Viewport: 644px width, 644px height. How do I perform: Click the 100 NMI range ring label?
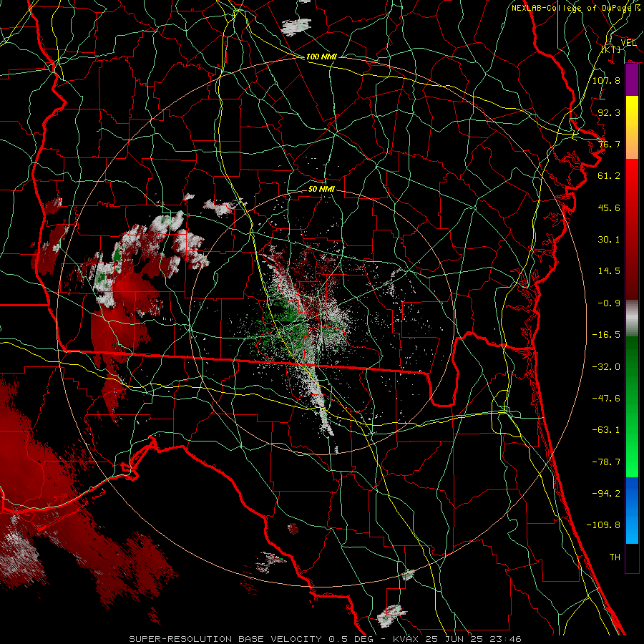(x=321, y=57)
